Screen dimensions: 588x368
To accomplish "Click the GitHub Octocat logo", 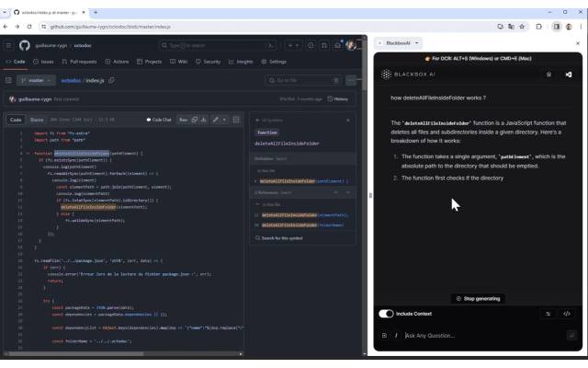I will tap(25, 45).
